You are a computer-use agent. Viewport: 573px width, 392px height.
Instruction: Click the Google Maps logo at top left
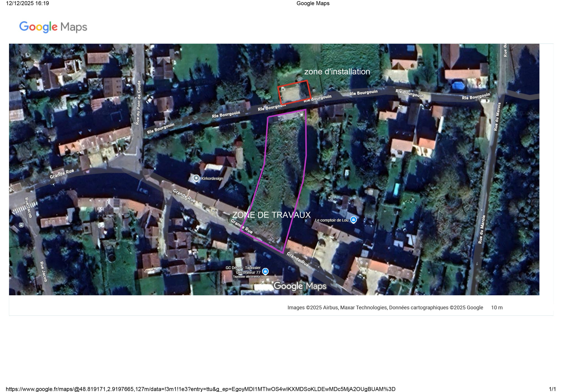tap(53, 27)
